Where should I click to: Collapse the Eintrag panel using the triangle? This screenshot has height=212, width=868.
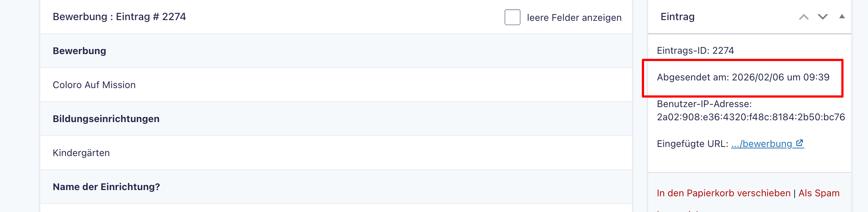click(x=842, y=16)
